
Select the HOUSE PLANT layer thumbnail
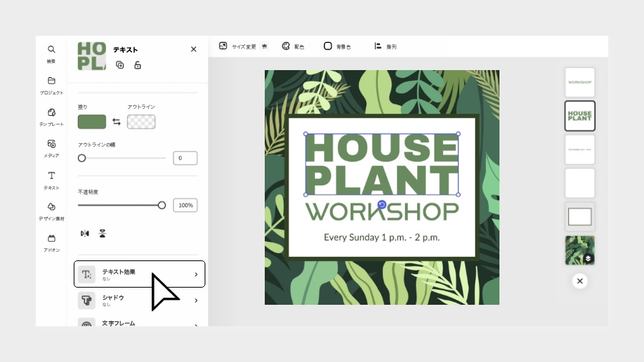[x=580, y=116]
